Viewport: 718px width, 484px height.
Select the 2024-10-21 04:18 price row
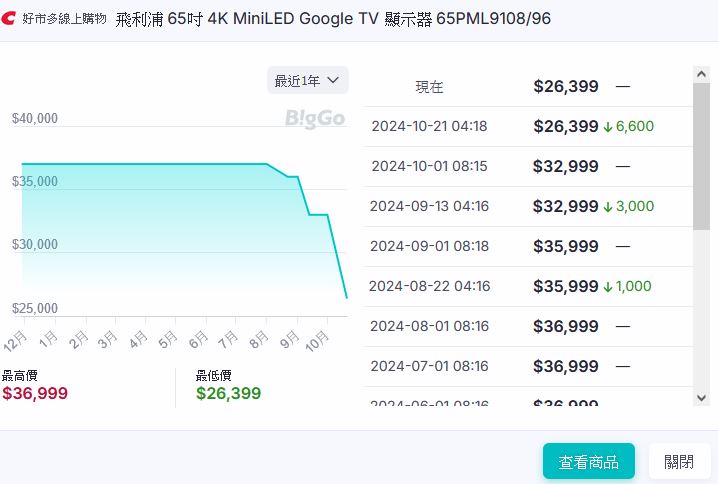click(528, 127)
